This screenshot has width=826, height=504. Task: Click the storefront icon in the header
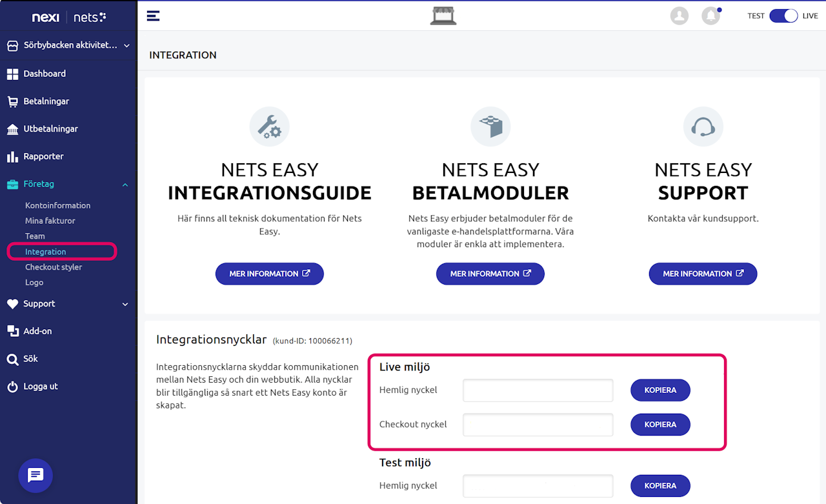(443, 15)
